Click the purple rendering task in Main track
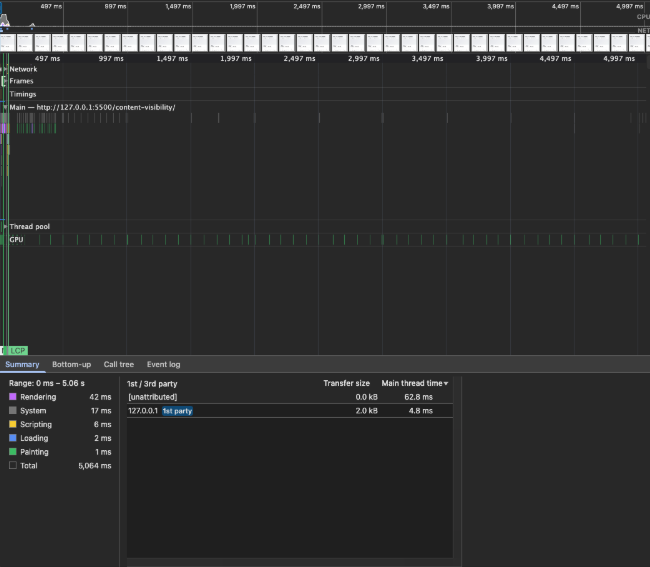The image size is (650, 567). [4, 128]
